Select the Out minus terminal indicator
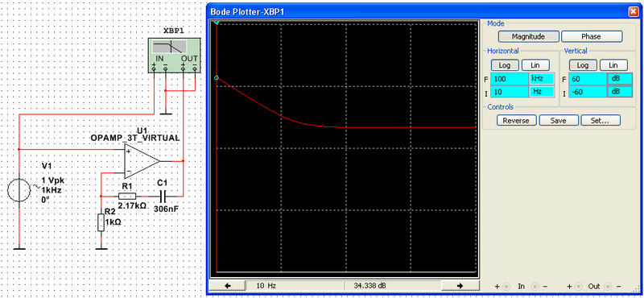This screenshot has width=644, height=298. tap(609, 286)
